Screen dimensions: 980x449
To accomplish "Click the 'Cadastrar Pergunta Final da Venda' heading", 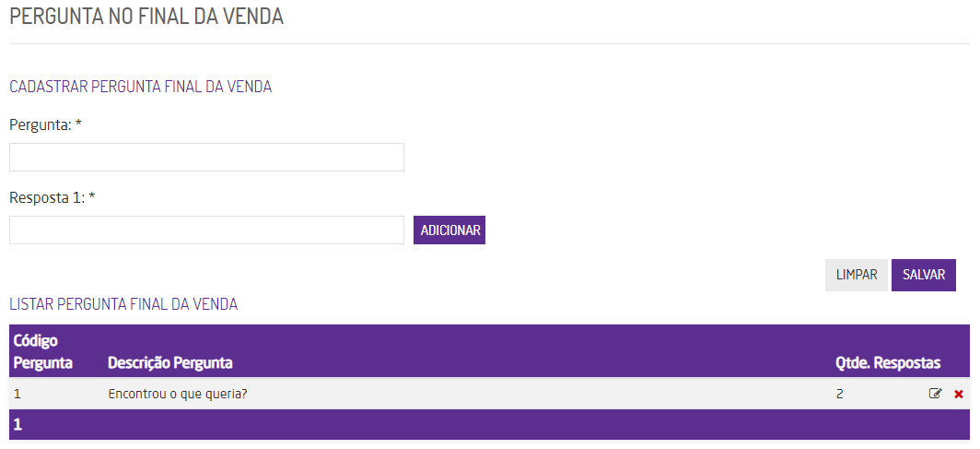I will tap(140, 87).
